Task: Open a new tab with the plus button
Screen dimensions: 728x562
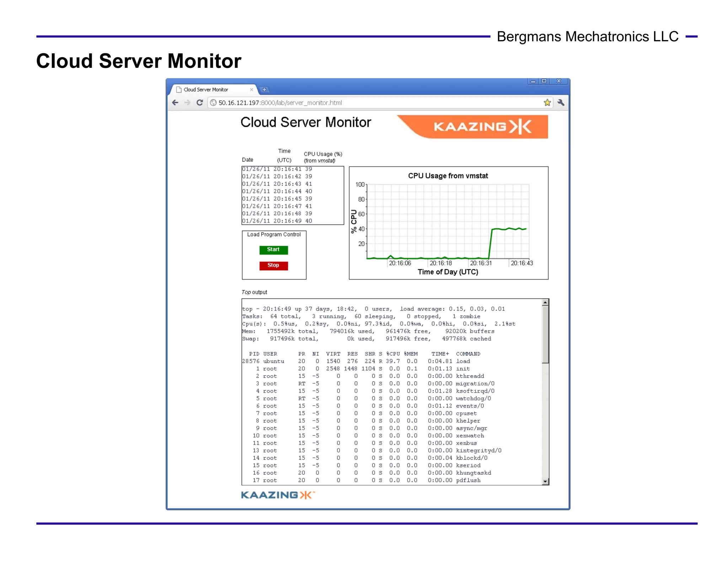Action: 264,90
